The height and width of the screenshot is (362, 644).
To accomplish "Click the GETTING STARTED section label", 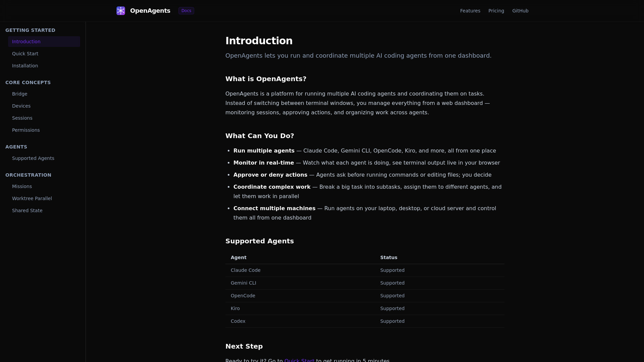I will click(30, 30).
